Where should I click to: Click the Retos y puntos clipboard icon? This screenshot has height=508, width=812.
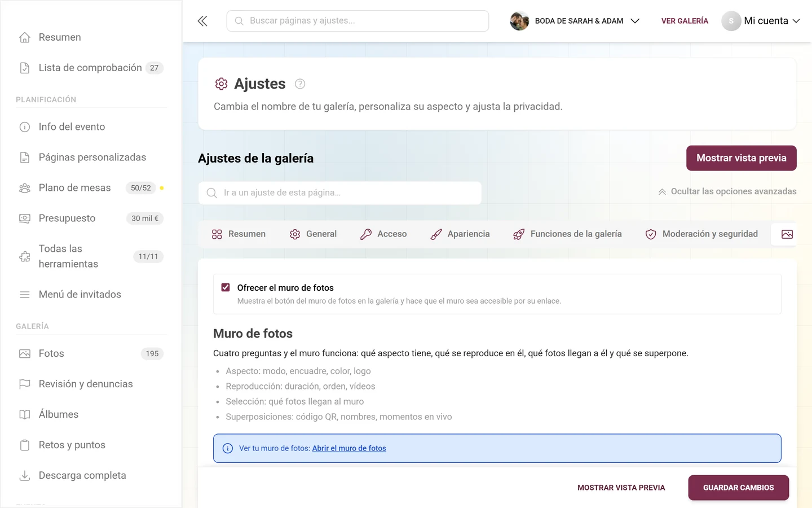(25, 445)
